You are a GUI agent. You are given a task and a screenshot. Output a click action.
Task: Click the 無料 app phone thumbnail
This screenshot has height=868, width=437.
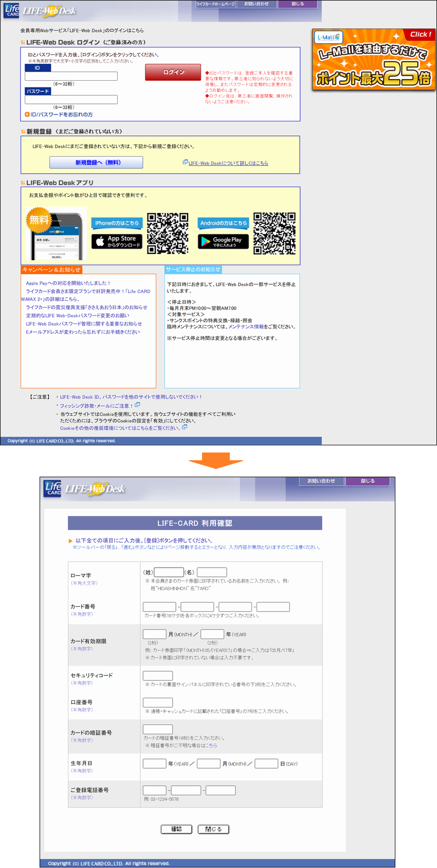point(56,234)
